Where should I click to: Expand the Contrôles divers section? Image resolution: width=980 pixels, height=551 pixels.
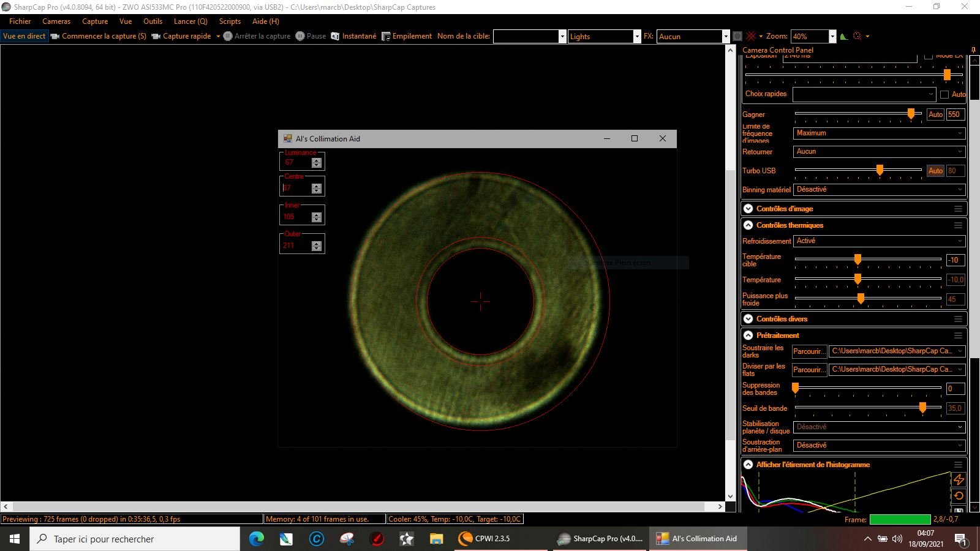pos(748,319)
